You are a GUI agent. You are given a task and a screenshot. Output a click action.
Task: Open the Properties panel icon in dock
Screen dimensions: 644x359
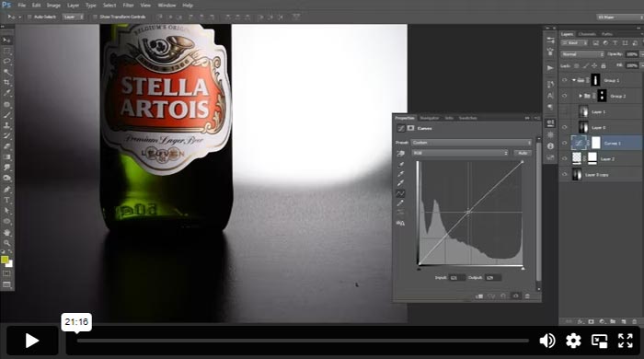(550, 122)
